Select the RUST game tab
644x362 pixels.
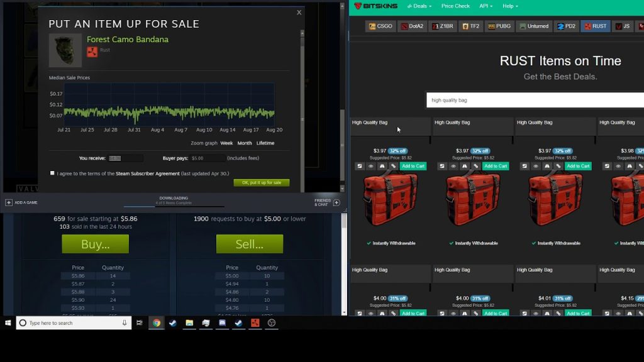pyautogui.click(x=596, y=26)
